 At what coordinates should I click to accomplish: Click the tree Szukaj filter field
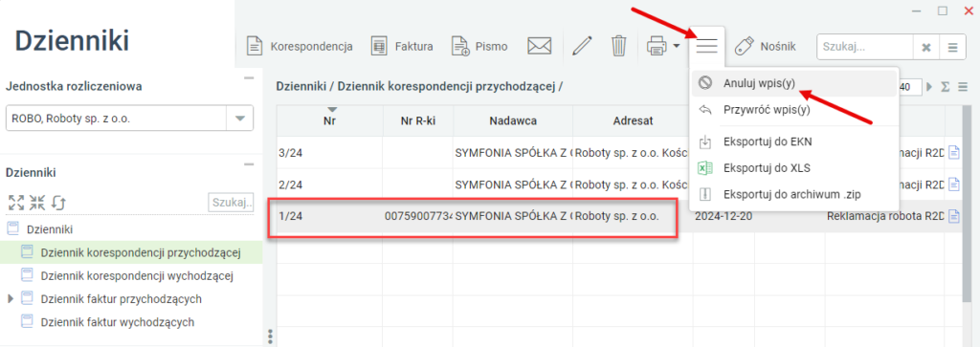(x=231, y=203)
